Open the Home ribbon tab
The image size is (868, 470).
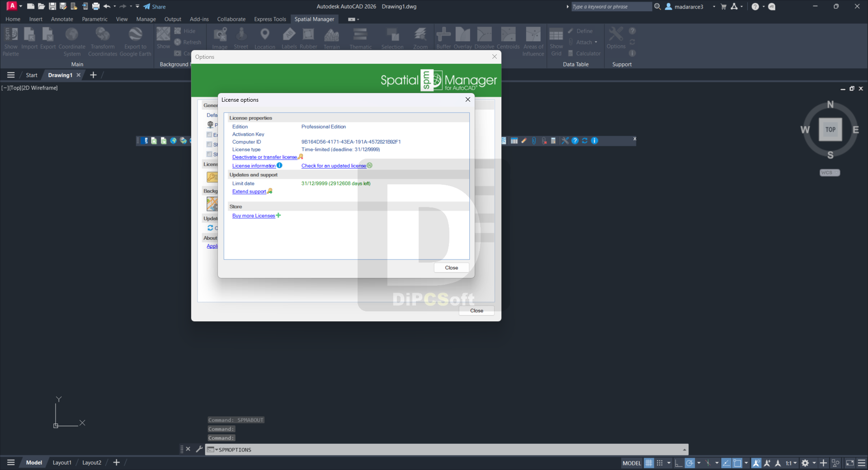pyautogui.click(x=13, y=19)
